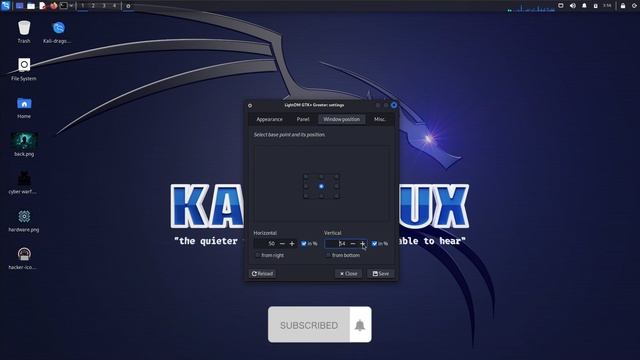Open the dialog window menu icon
The image size is (640, 360).
click(x=250, y=105)
